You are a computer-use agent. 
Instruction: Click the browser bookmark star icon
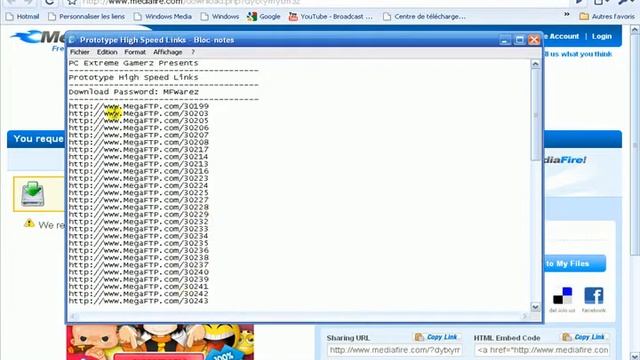[72, 2]
